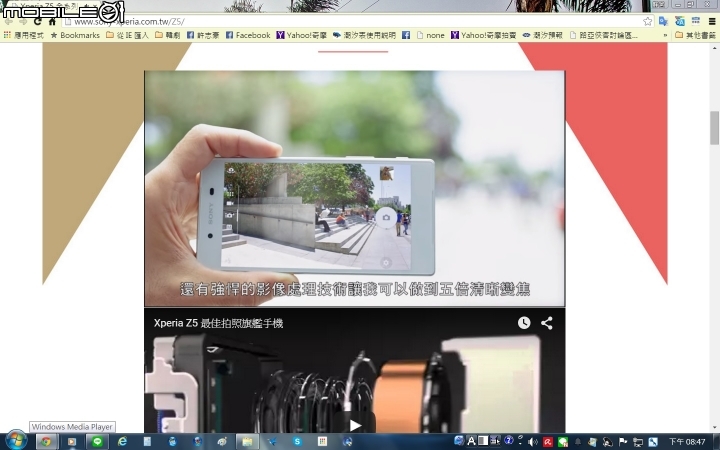This screenshot has height=450, width=720.
Task: Open the 潮汐表使用說明 bookmark
Action: 364,35
